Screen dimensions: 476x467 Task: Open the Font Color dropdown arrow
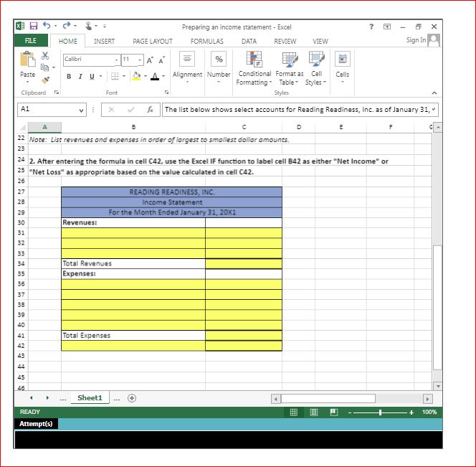point(163,76)
